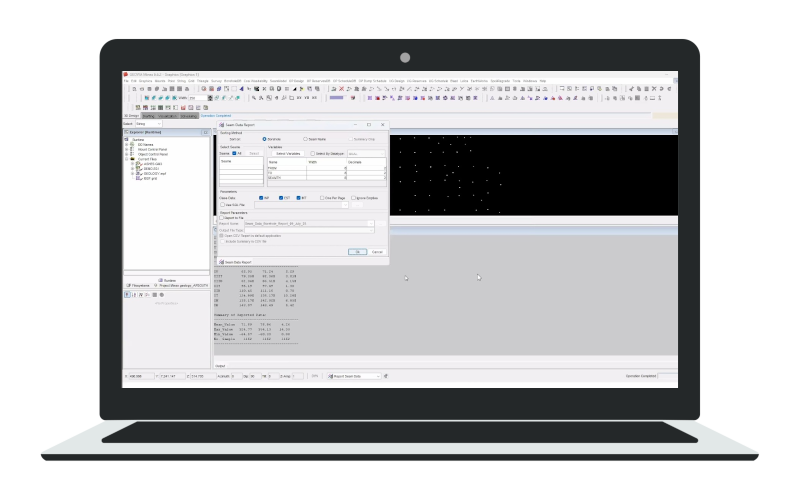The image size is (800, 500).
Task: Click the round grey icon in the properties panel toolbar
Action: [162, 295]
